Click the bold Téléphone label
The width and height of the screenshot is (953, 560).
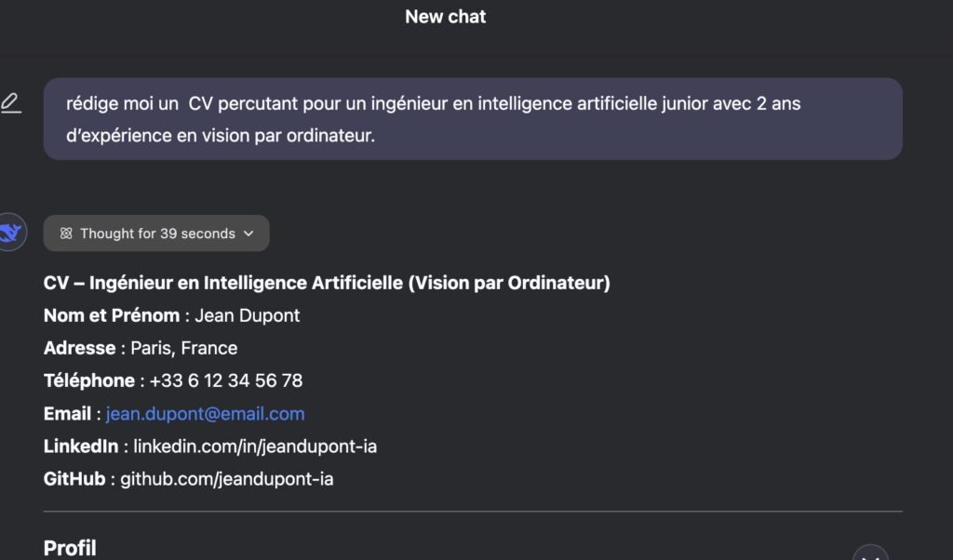89,380
